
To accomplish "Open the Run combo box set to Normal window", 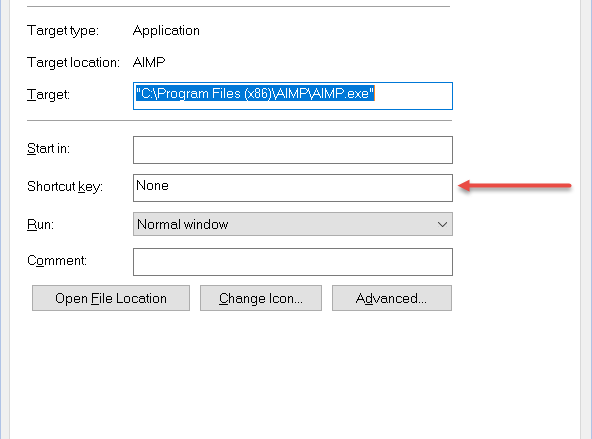I will tap(293, 224).
